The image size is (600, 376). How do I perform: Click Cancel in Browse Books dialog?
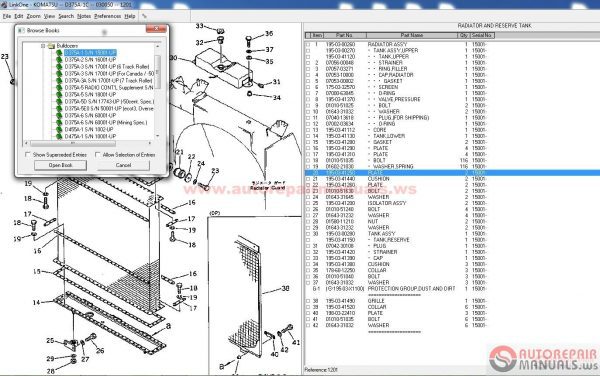[x=123, y=165]
